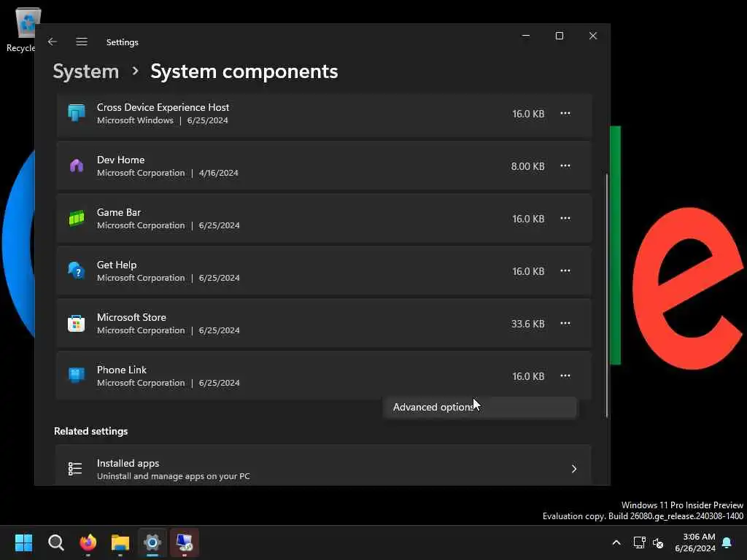This screenshot has height=560, width=747.
Task: Open more options for Cross Device Experience Host
Action: [x=565, y=113]
